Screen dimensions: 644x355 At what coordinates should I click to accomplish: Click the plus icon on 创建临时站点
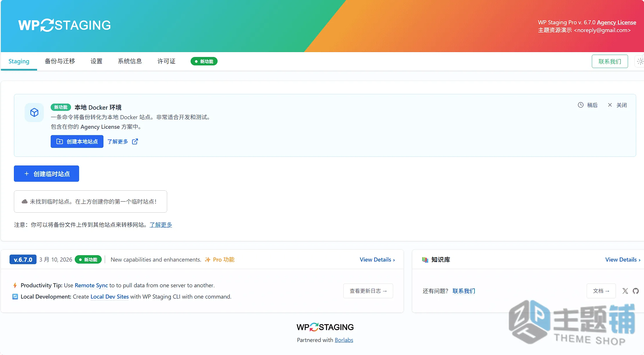(x=27, y=174)
